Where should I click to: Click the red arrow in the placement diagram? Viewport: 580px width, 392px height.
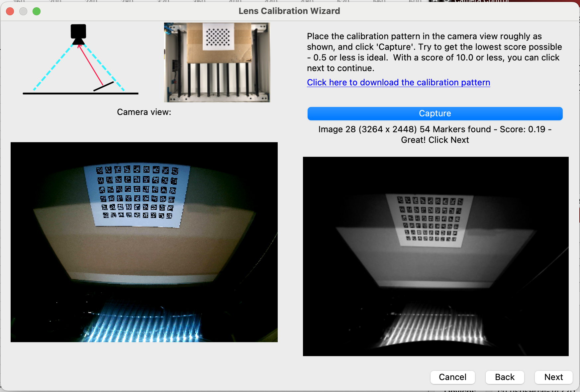click(90, 64)
